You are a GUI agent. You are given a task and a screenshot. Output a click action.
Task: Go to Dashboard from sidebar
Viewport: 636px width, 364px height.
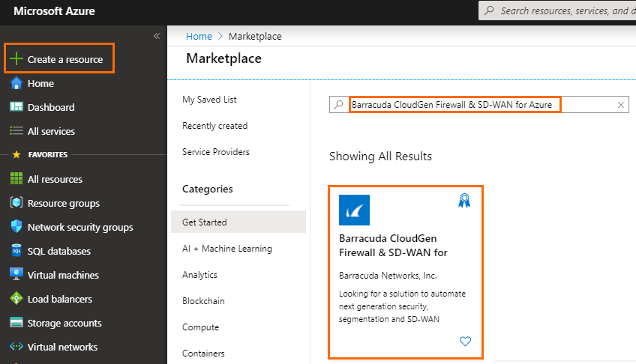(x=51, y=107)
